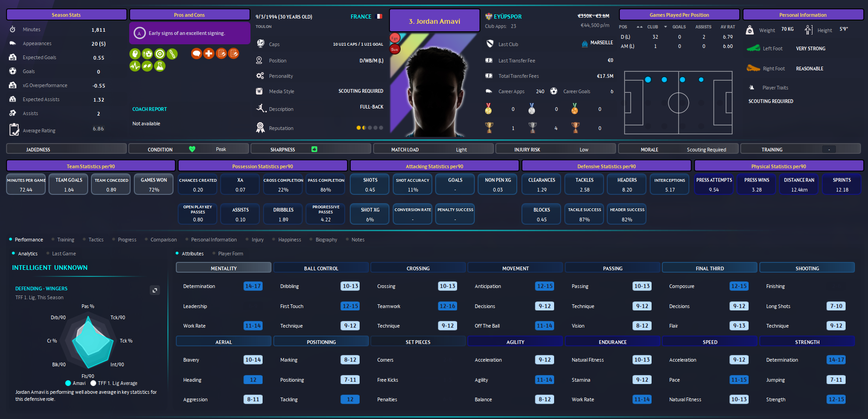Click the Marseille club logo
Viewport: 868px width, 419px height.
[x=585, y=43]
